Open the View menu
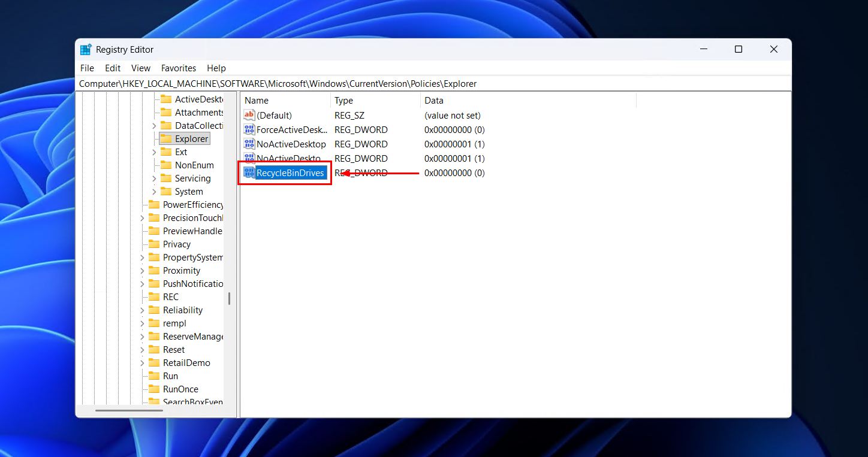This screenshot has height=457, width=868. [140, 68]
